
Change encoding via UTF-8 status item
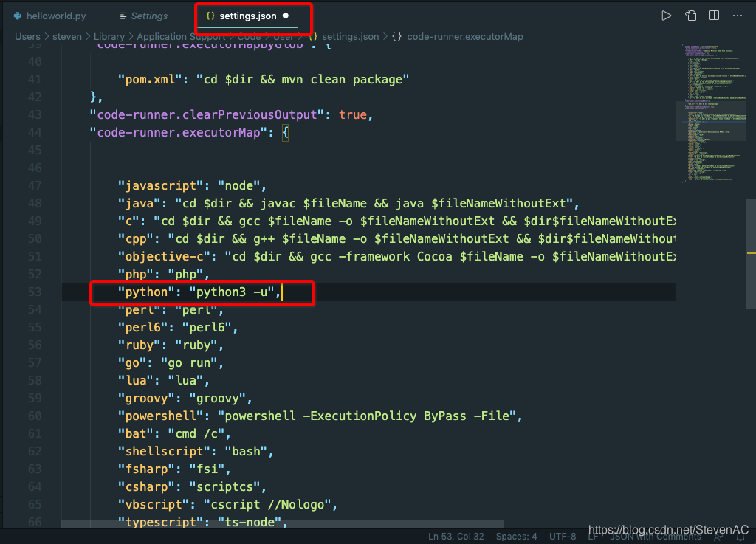(563, 537)
